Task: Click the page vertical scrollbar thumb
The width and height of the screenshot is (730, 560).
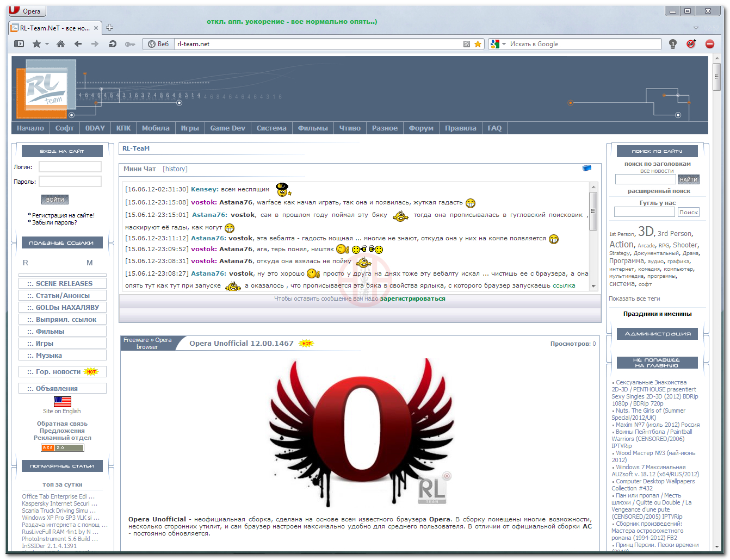Action: (x=716, y=77)
